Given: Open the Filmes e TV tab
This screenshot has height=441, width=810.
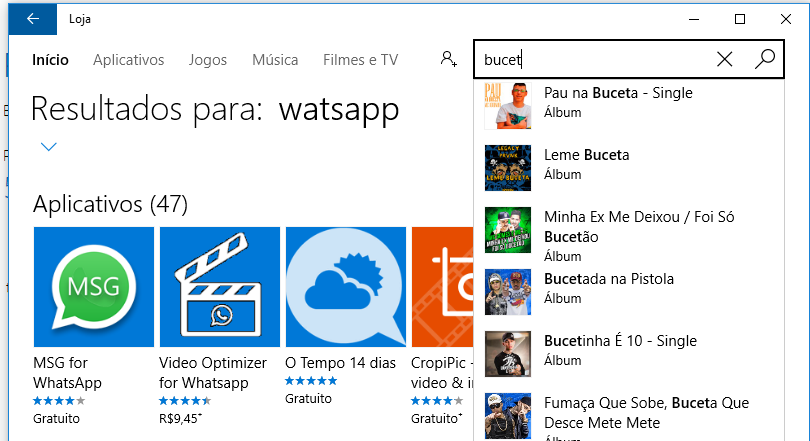Looking at the screenshot, I should (x=360, y=60).
